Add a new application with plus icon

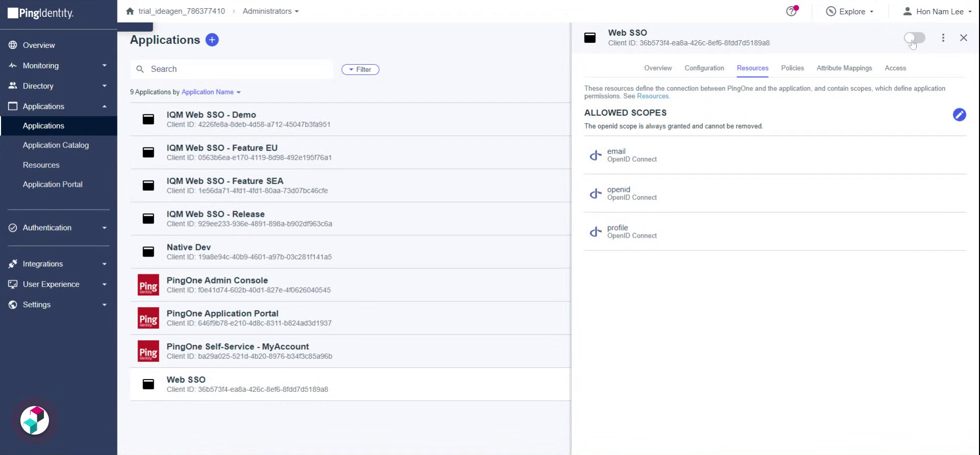pos(212,40)
